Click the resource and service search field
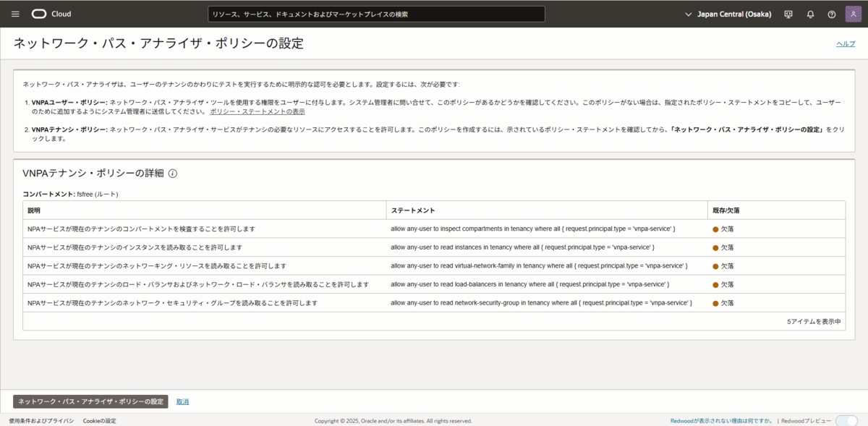The height and width of the screenshot is (426, 868). (x=376, y=14)
